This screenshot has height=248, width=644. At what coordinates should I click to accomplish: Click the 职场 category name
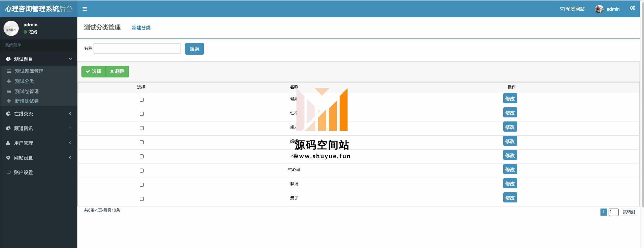294,184
